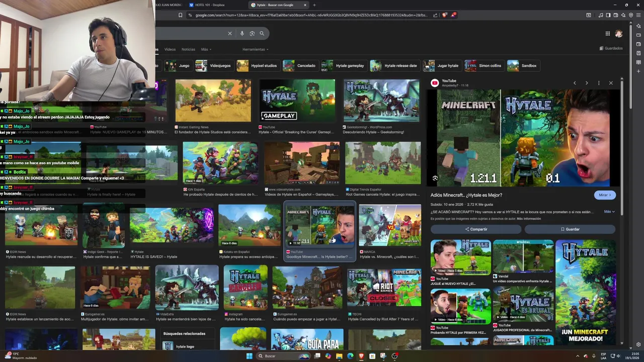644x362 pixels.
Task: Share this page from the address bar
Action: 435,15
